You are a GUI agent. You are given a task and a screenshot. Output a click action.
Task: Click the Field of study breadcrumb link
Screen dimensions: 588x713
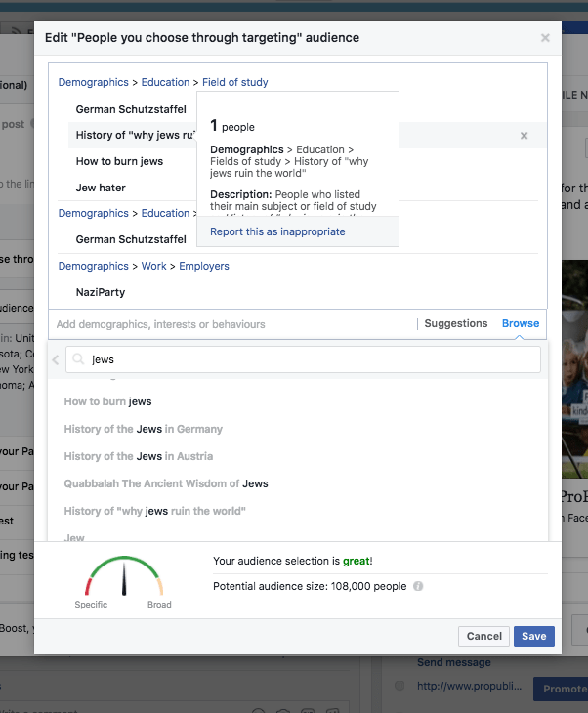click(x=234, y=82)
